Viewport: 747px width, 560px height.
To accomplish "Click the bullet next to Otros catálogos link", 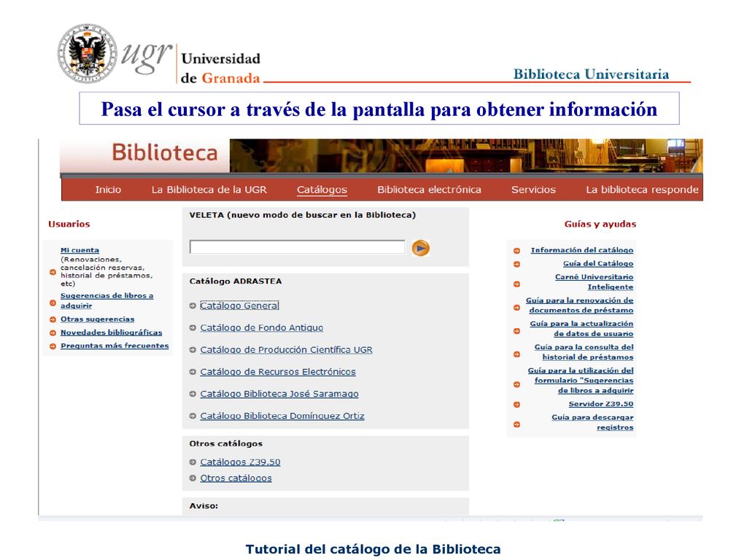I will tap(193, 478).
